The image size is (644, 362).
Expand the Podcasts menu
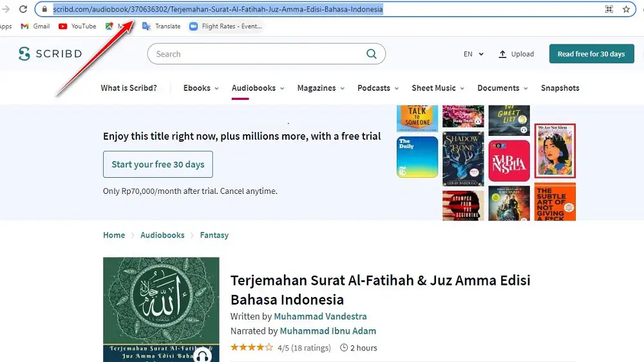tap(378, 88)
